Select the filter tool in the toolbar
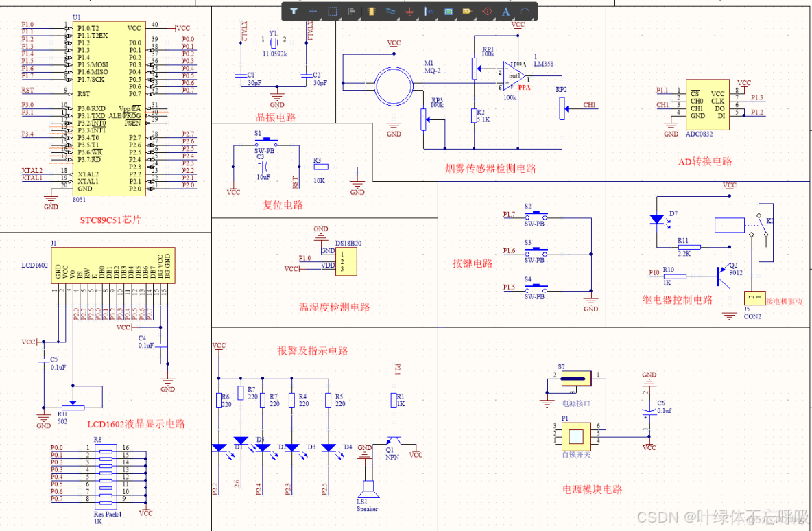812x531 pixels. click(x=294, y=12)
